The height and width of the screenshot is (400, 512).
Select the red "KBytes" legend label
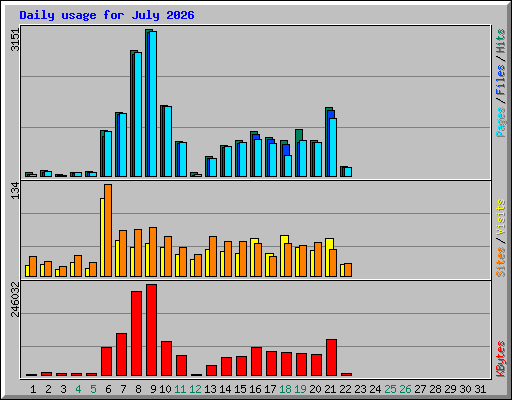click(x=500, y=359)
